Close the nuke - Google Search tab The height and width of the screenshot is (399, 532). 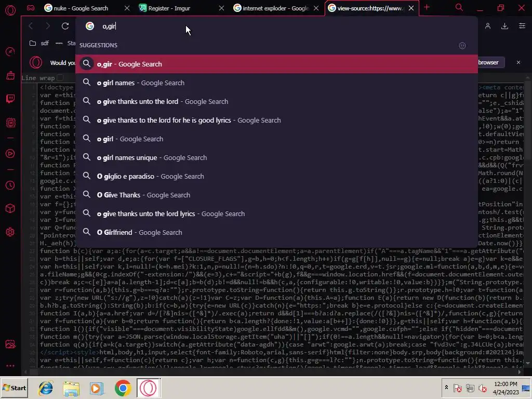click(x=127, y=8)
